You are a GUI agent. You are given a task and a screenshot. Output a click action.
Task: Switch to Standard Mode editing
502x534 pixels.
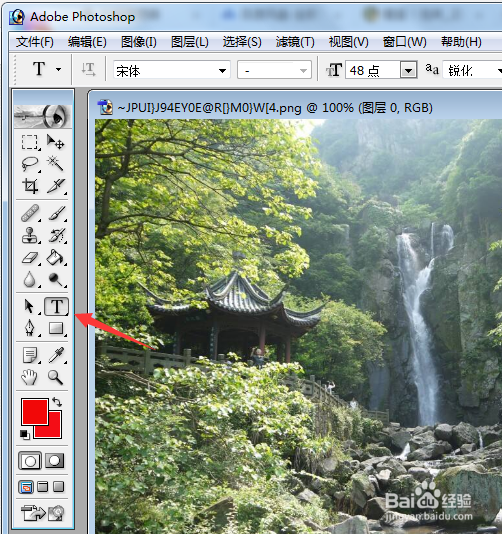tap(30, 461)
